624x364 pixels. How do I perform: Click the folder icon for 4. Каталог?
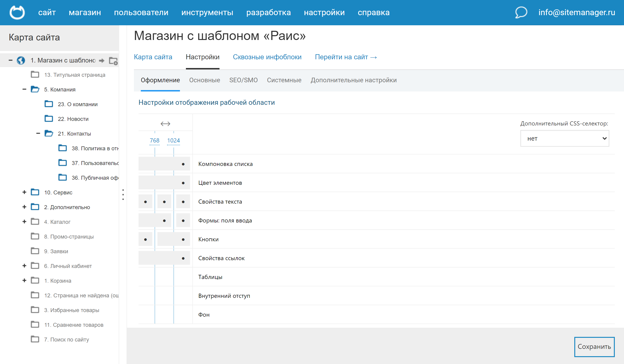[x=35, y=222]
